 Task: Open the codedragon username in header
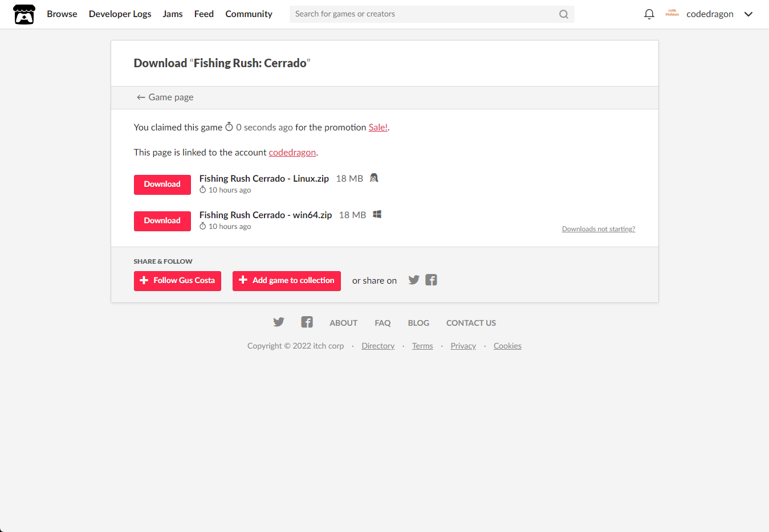710,14
